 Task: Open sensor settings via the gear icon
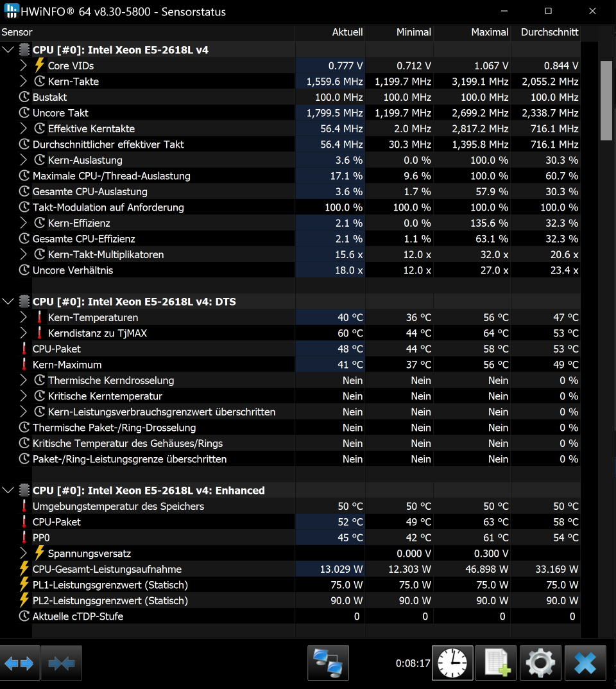[540, 663]
